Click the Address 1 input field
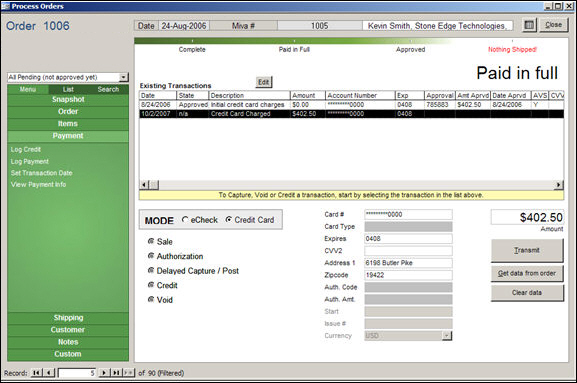 point(408,263)
